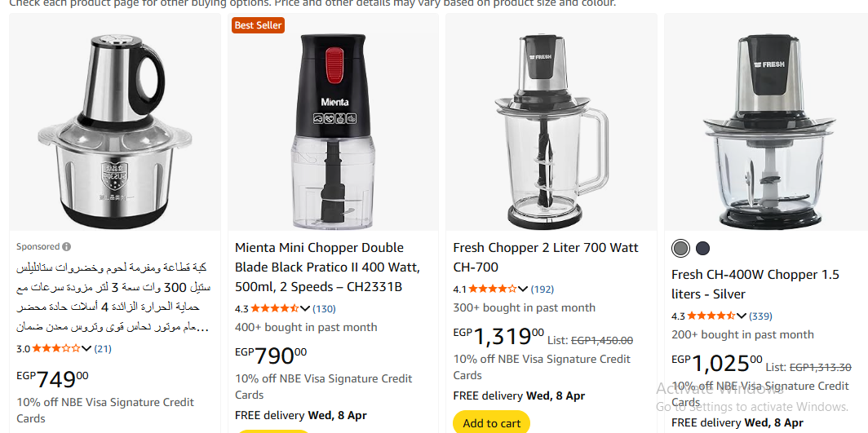Open the 339 reviews for Fresh CH-400W
The height and width of the screenshot is (433, 868).
coord(760,316)
